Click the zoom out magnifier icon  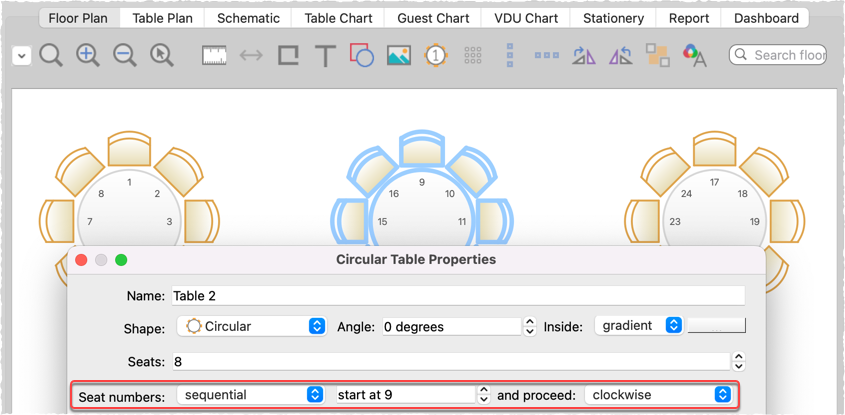coord(125,55)
